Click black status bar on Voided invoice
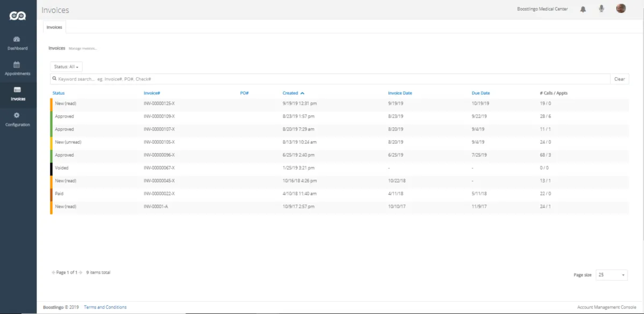644x314 pixels. coord(51,168)
